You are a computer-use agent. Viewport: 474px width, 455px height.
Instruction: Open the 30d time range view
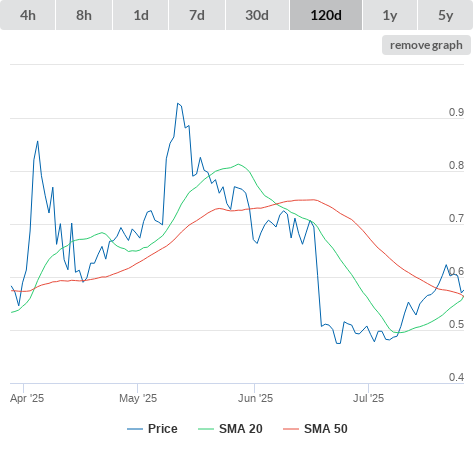257,15
